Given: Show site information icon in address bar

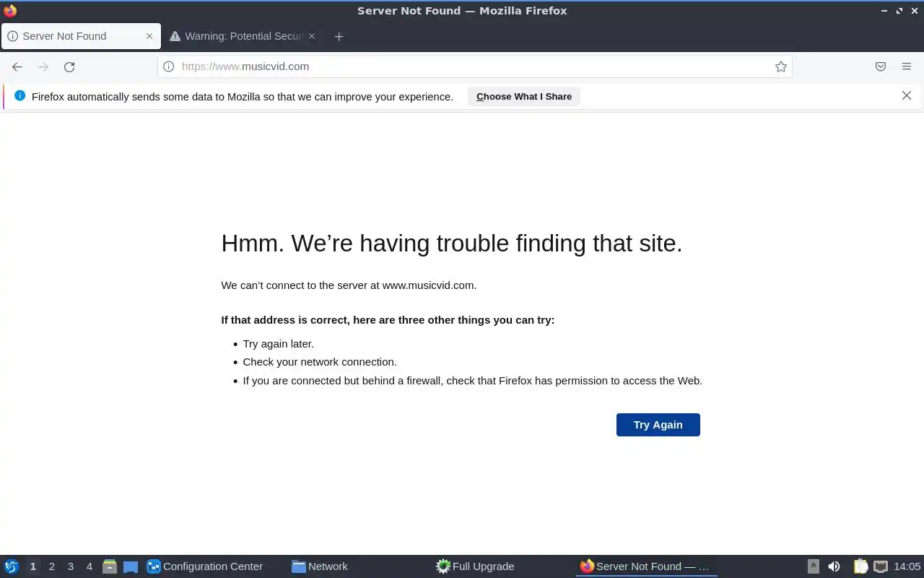Looking at the screenshot, I should (168, 66).
